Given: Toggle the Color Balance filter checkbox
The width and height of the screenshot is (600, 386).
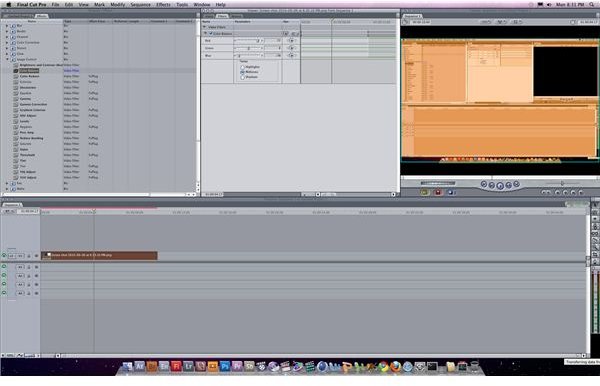Looking at the screenshot, I should [x=211, y=34].
